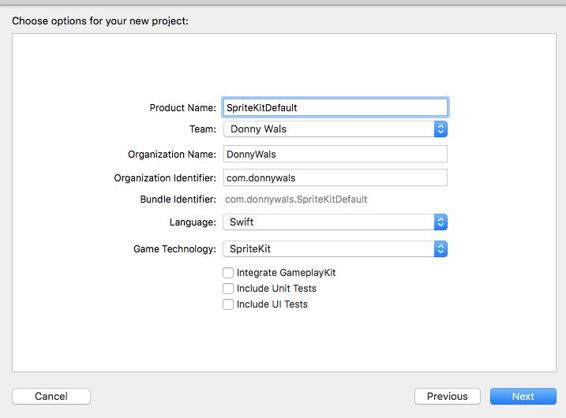Click the greyed Bundle Identifier value

tap(296, 199)
